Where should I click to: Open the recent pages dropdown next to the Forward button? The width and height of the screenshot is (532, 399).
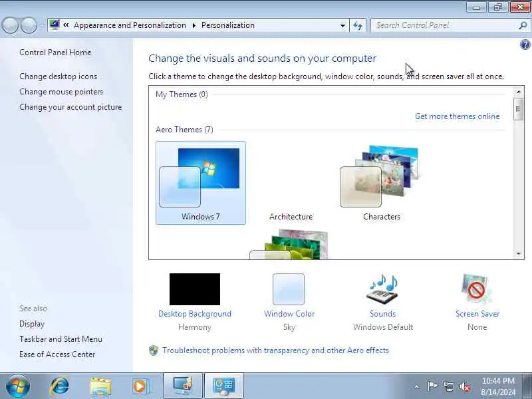pos(42,25)
